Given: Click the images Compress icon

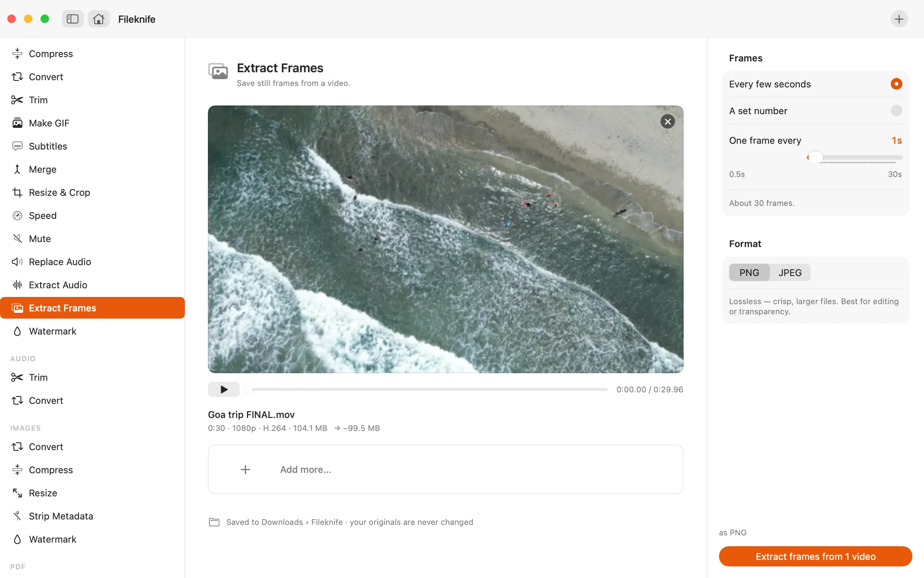Looking at the screenshot, I should [x=17, y=470].
